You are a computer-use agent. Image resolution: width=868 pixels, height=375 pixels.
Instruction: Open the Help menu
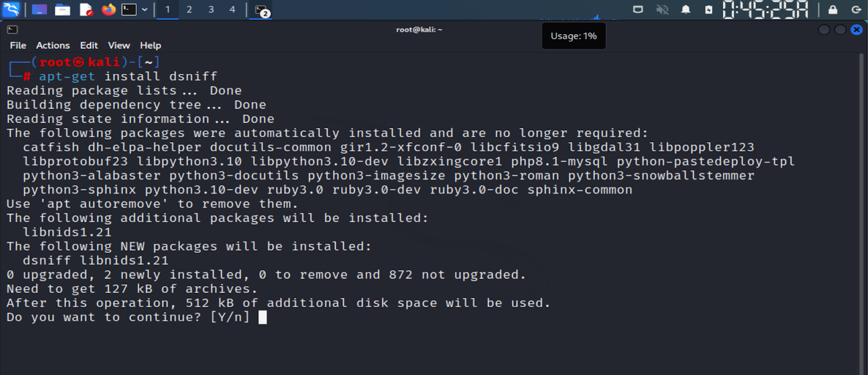pyautogui.click(x=150, y=46)
